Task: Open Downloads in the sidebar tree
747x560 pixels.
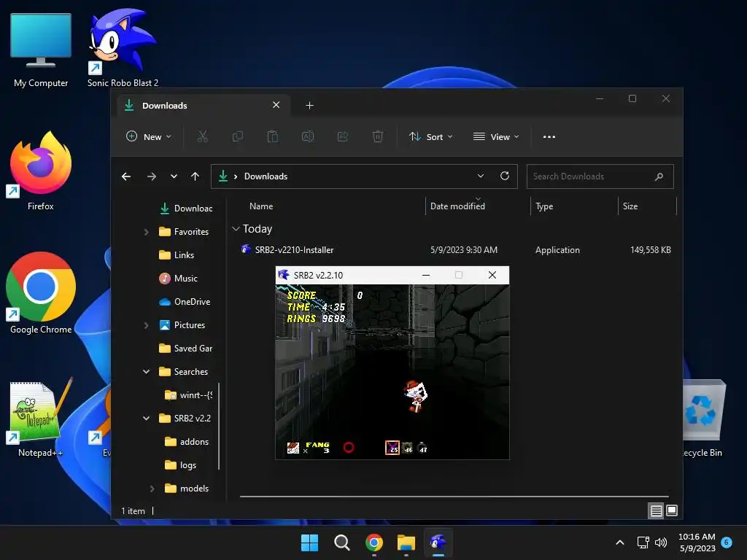Action: point(186,209)
